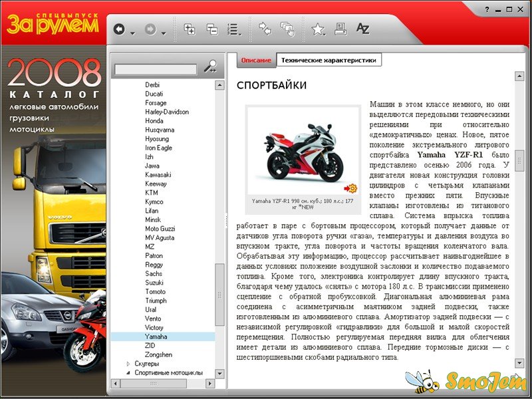Select MV Agusta entry

(x=160, y=237)
